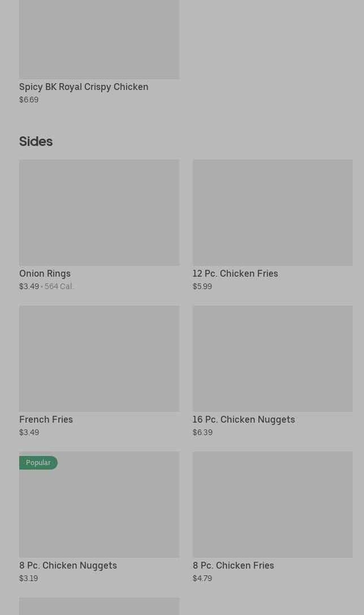
Task: Click the 16 Pc. Chicken Nuggets image
Action: (272, 359)
